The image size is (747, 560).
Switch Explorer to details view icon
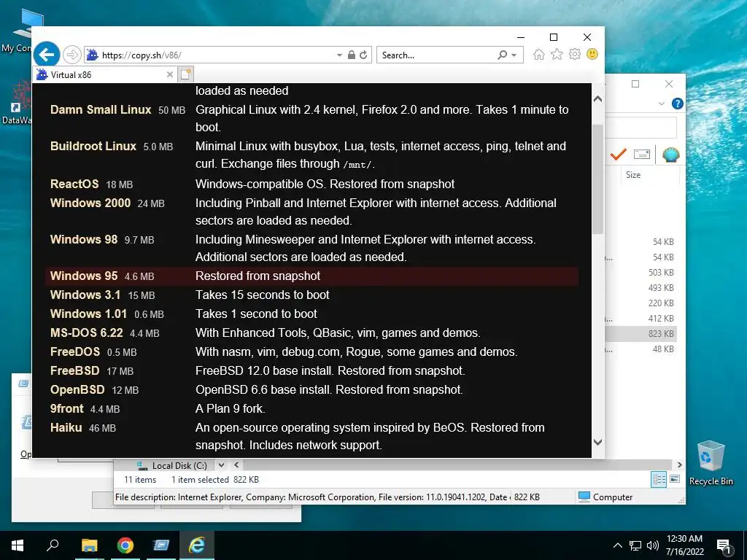(659, 480)
